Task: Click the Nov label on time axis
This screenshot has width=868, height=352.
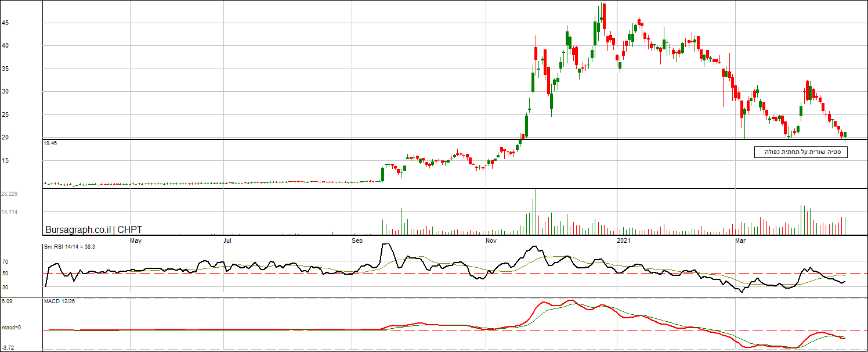Action: click(x=491, y=240)
